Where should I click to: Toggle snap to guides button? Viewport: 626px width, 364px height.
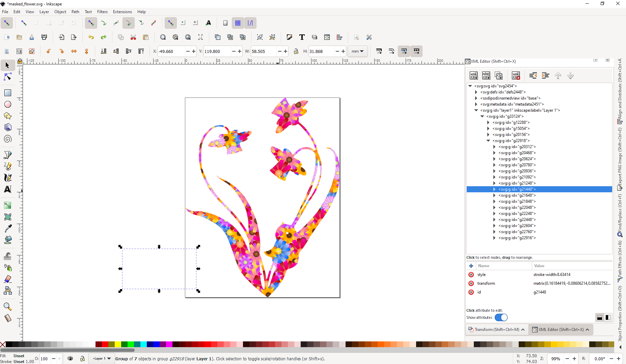[x=250, y=23]
